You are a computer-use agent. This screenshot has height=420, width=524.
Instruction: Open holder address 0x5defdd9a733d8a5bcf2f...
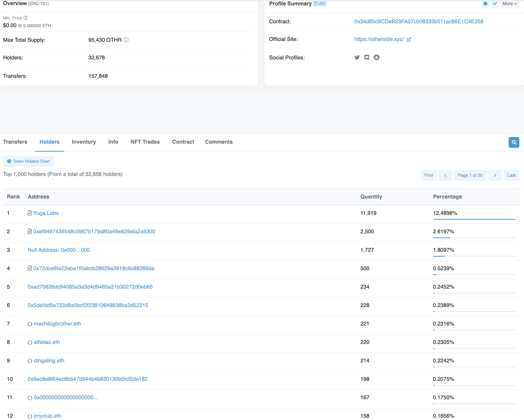point(88,305)
